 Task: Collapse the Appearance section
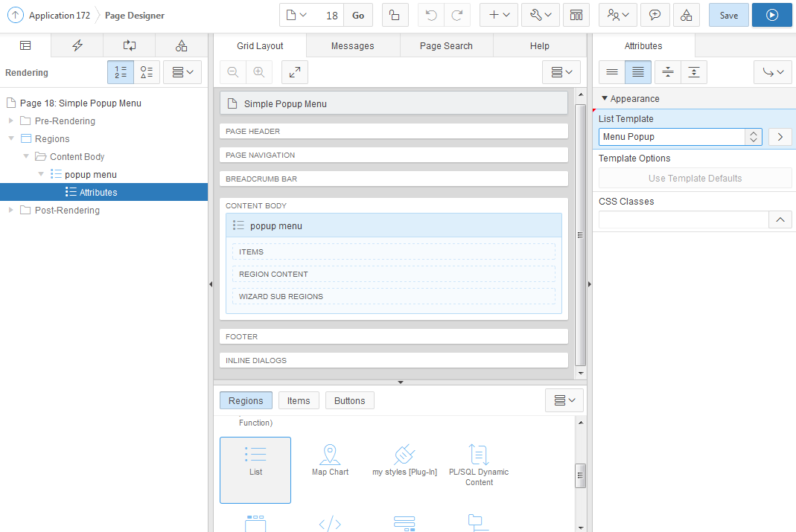click(x=605, y=98)
